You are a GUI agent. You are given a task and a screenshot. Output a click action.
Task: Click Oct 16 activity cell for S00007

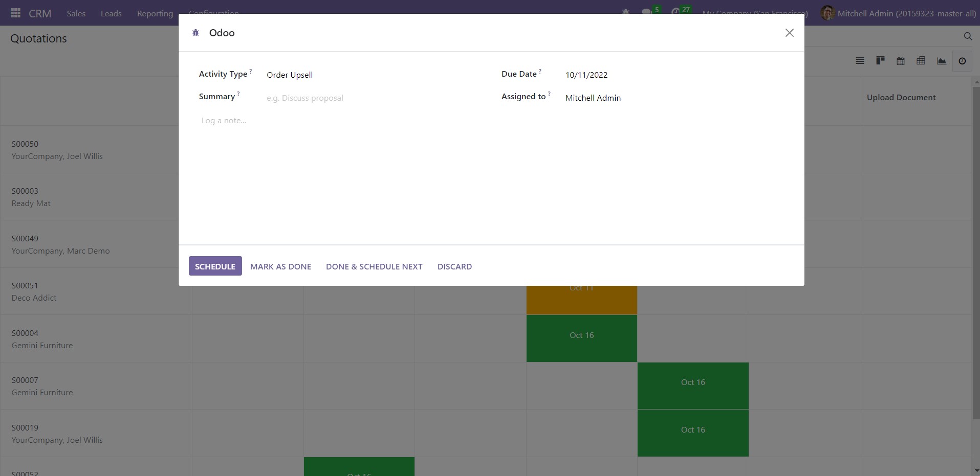tap(693, 386)
